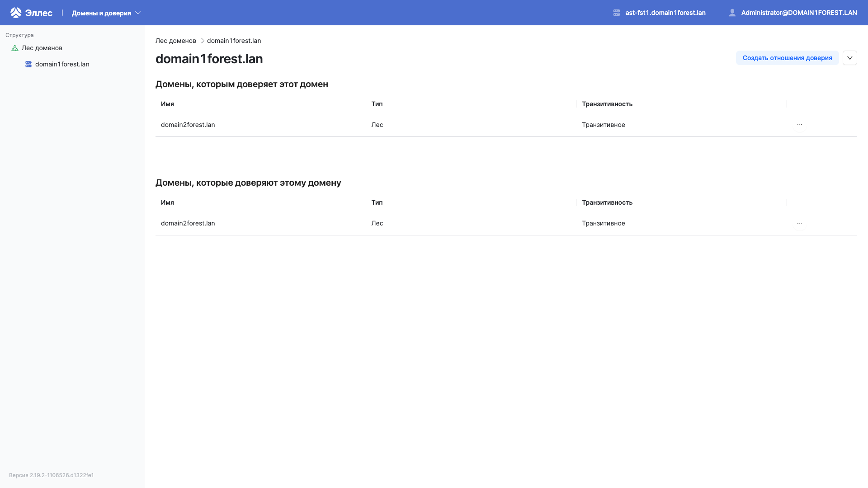Click the user avatar icon in header
This screenshot has height=488, width=868.
point(732,13)
